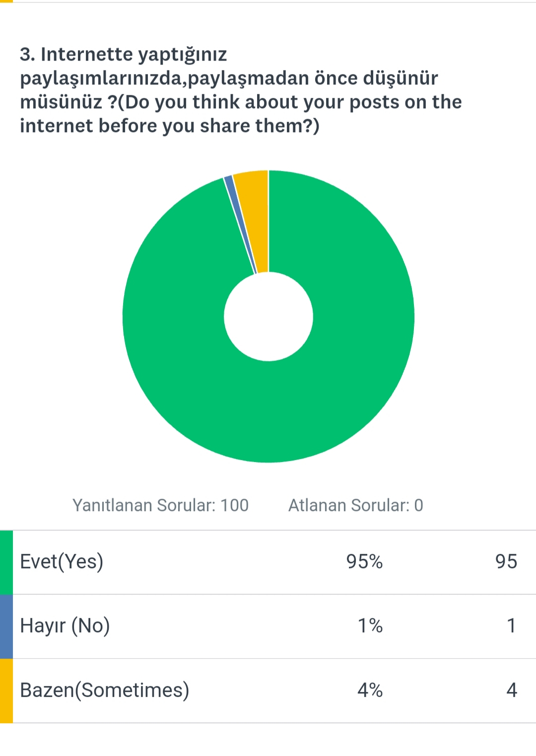536x756 pixels.
Task: Click the response count 1 for Hayır
Action: pyautogui.click(x=511, y=626)
